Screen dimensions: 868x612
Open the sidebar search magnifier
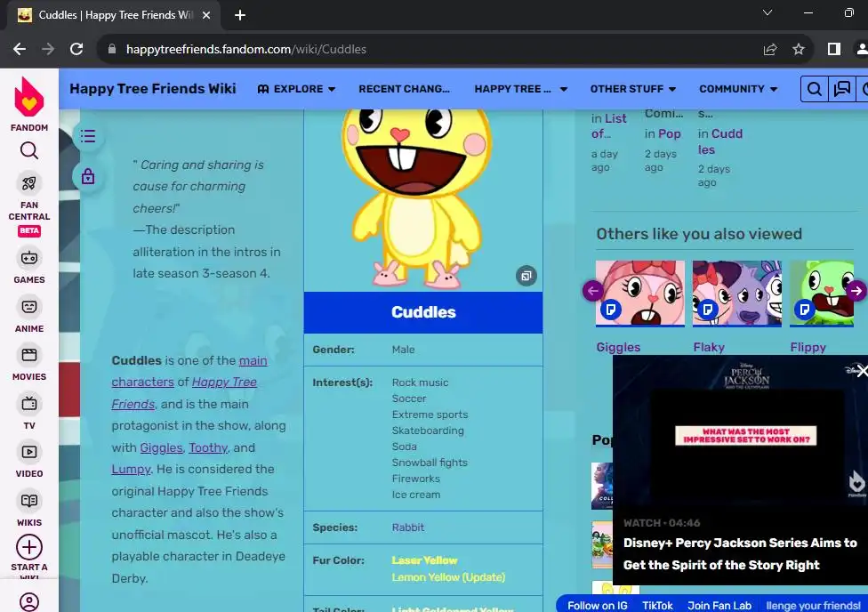pyautogui.click(x=28, y=150)
